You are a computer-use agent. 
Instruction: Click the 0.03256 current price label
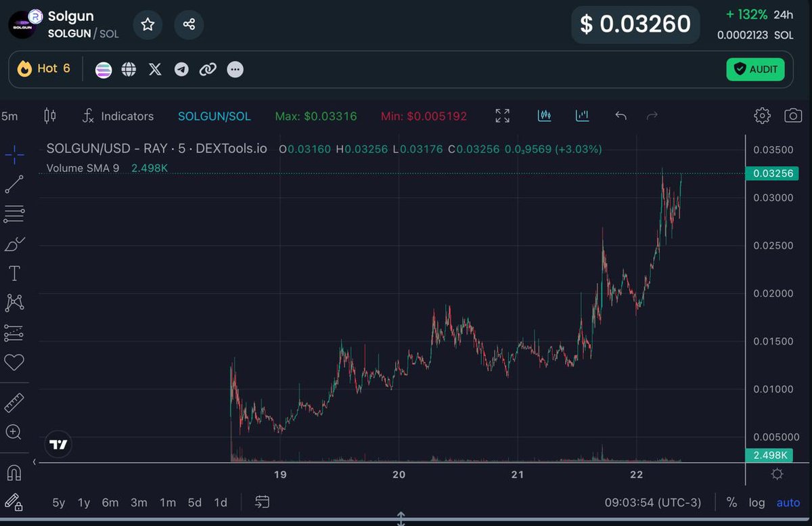pyautogui.click(x=771, y=173)
